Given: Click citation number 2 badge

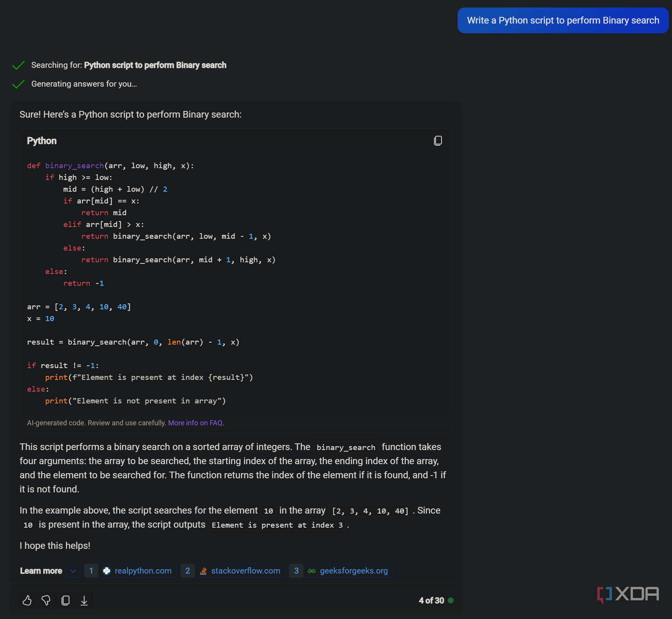Looking at the screenshot, I should coord(188,571).
